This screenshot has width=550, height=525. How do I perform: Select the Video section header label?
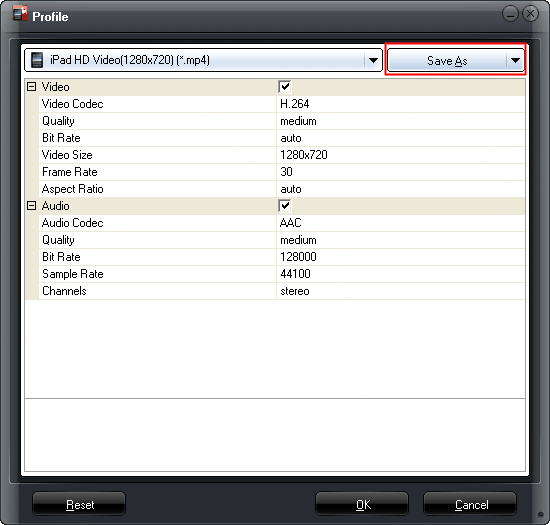coord(55,87)
